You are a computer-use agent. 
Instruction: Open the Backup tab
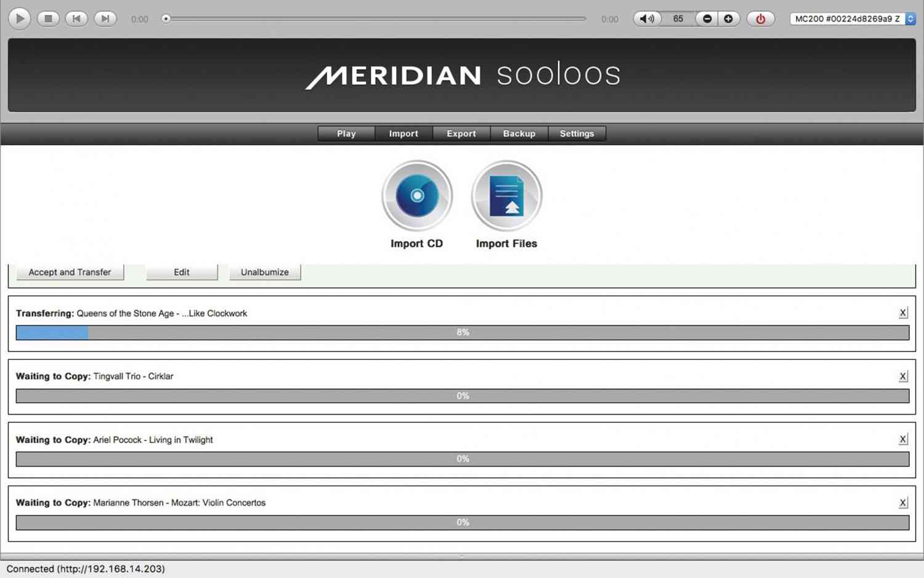point(519,134)
